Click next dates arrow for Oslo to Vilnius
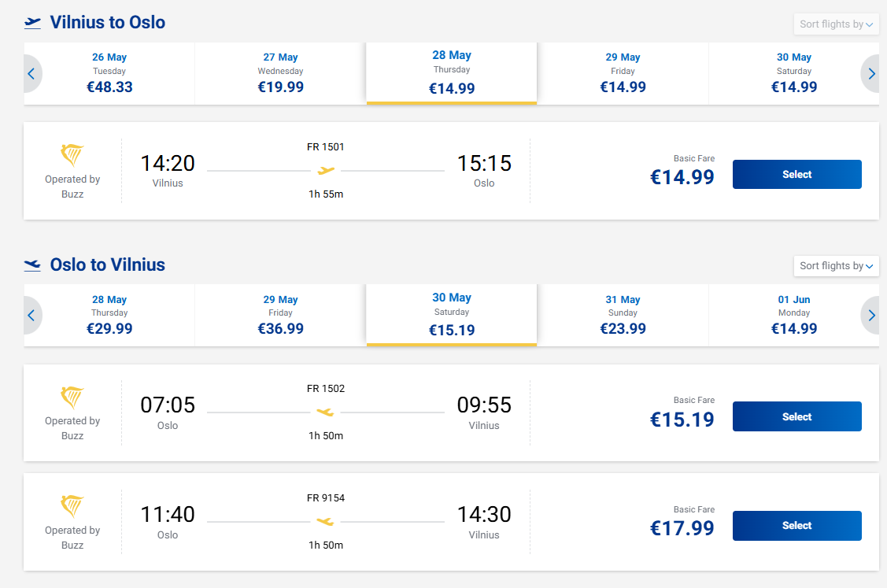Screen dimensions: 887x588 coord(871,316)
